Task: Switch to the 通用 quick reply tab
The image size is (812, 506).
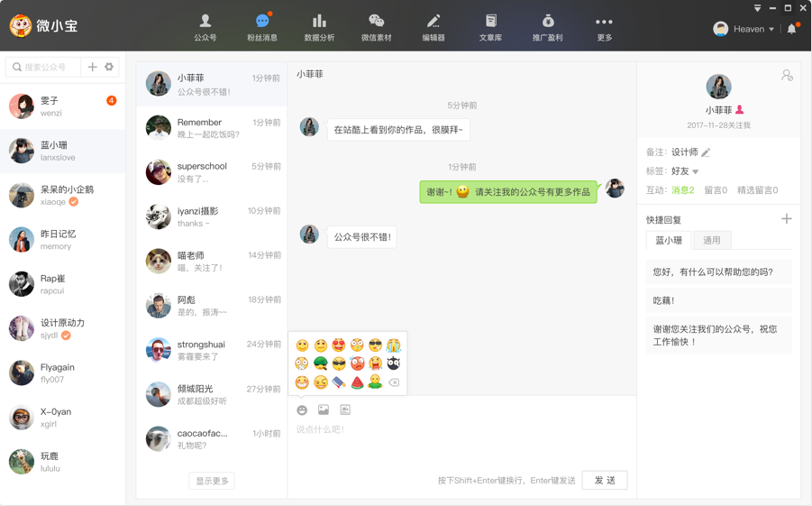Action: [712, 240]
